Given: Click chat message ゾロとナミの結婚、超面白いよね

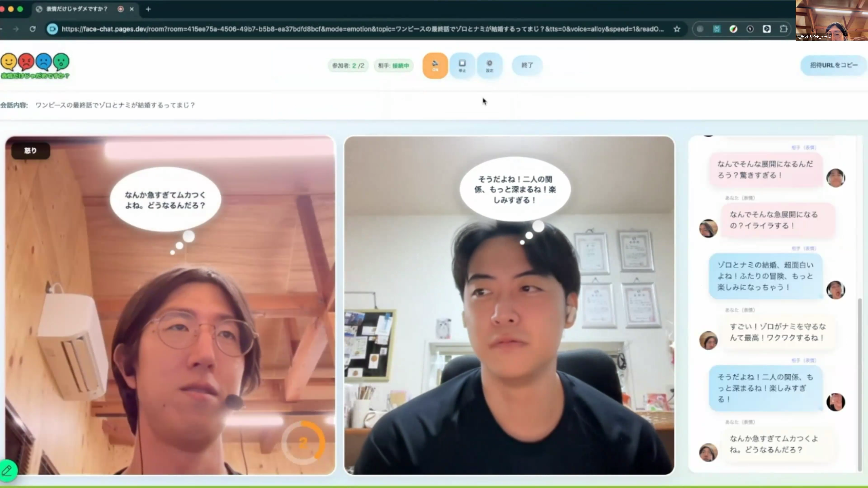Looking at the screenshot, I should pos(765,276).
